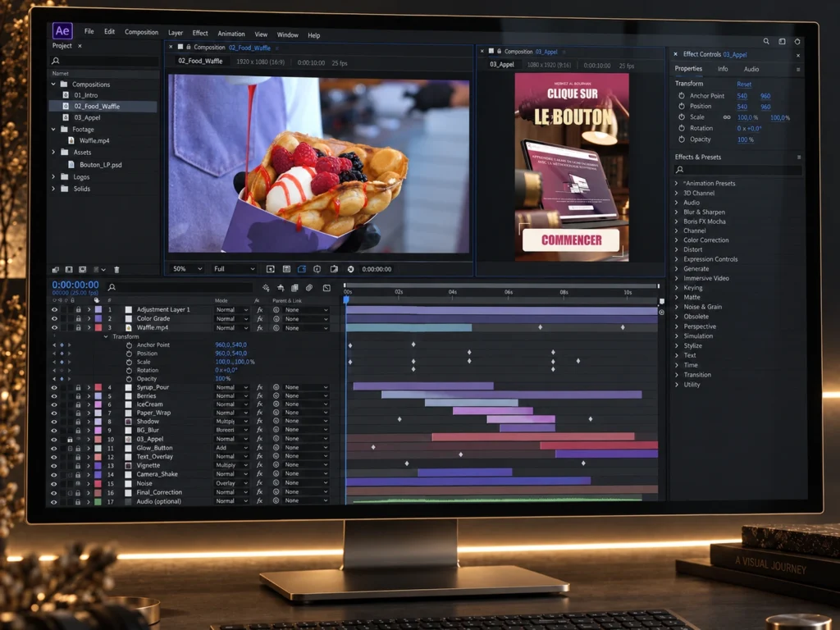
Task: Expand the Blur & Sharpen effects category
Action: [x=677, y=212]
